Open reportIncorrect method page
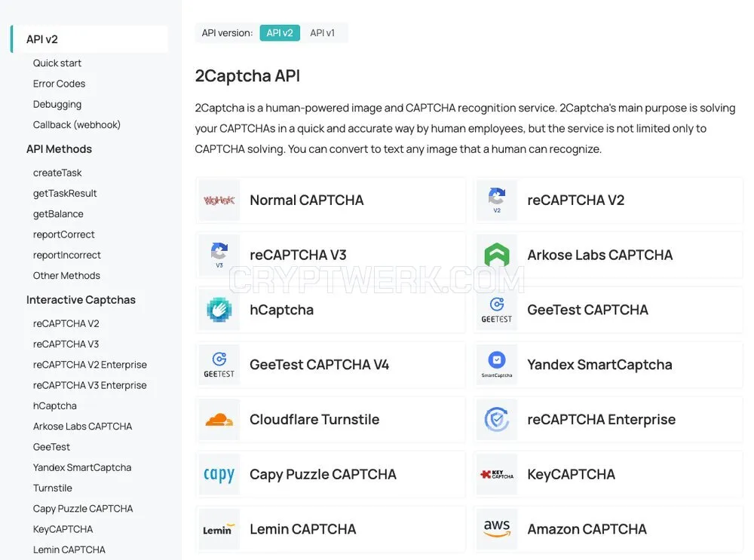754x560 pixels. point(67,256)
